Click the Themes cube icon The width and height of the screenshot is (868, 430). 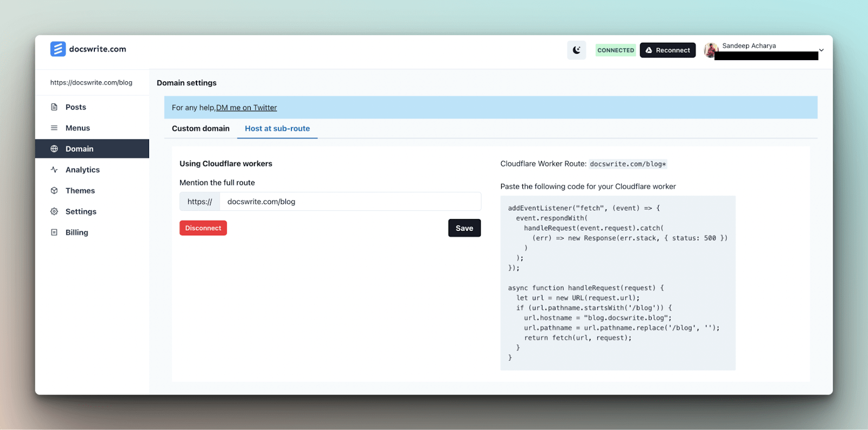[x=54, y=190]
